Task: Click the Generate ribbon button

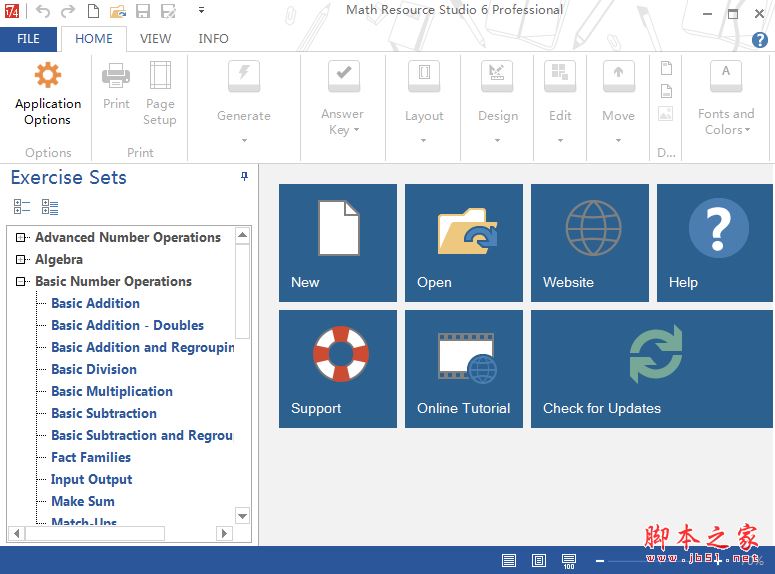Action: [x=244, y=91]
